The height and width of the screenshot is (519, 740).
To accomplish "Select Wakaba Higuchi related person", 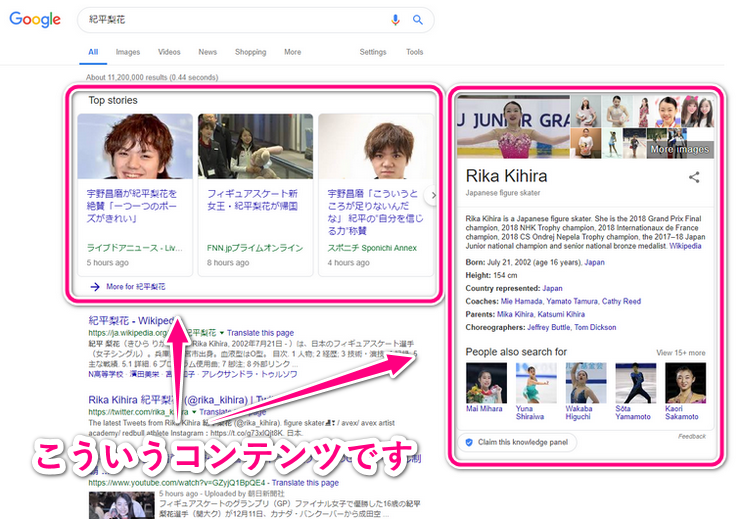I will click(586, 391).
